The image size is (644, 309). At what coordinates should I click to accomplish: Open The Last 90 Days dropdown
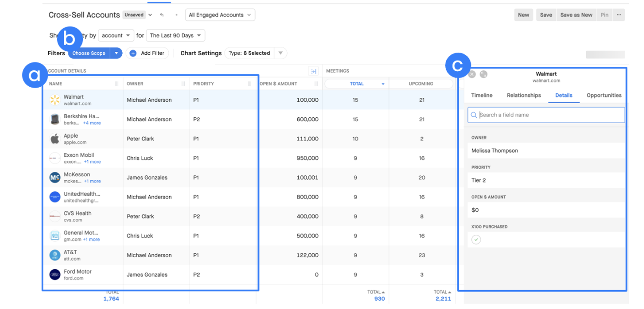pyautogui.click(x=175, y=35)
